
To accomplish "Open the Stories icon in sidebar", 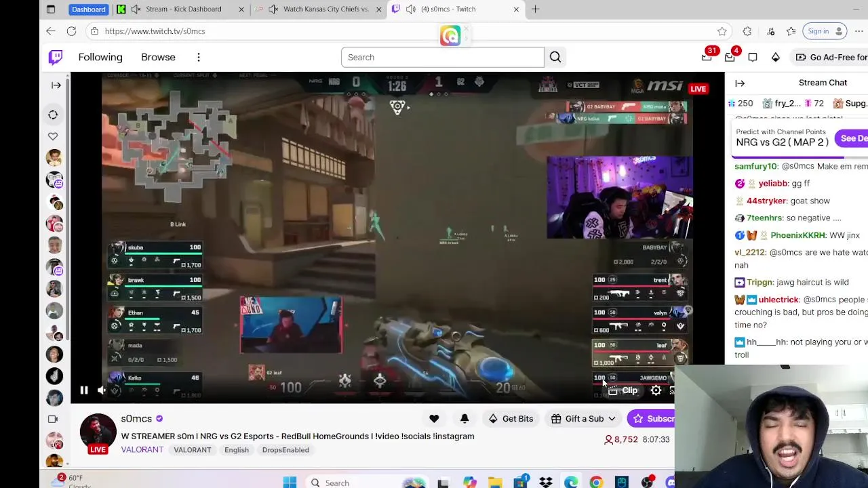I will [53, 115].
